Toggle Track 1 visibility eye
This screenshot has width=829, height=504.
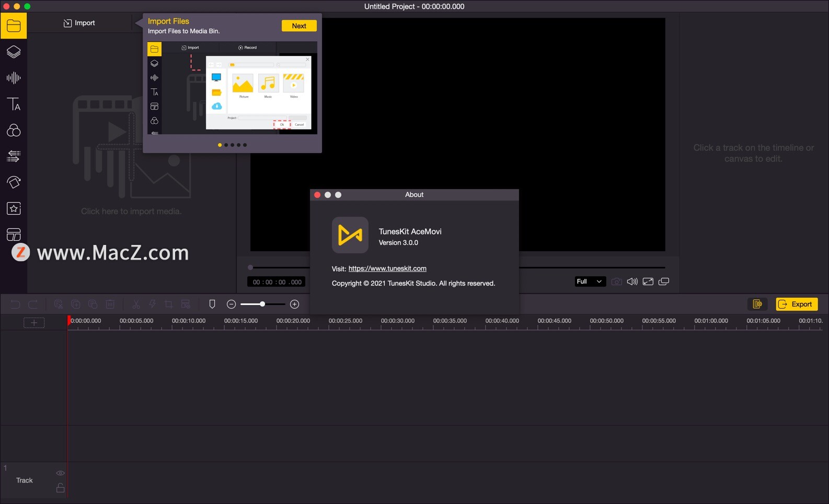click(x=61, y=473)
